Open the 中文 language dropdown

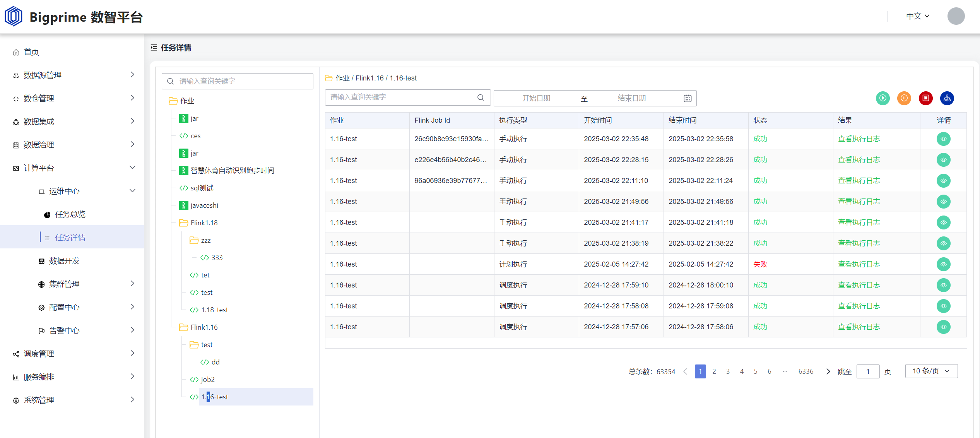click(x=917, y=16)
